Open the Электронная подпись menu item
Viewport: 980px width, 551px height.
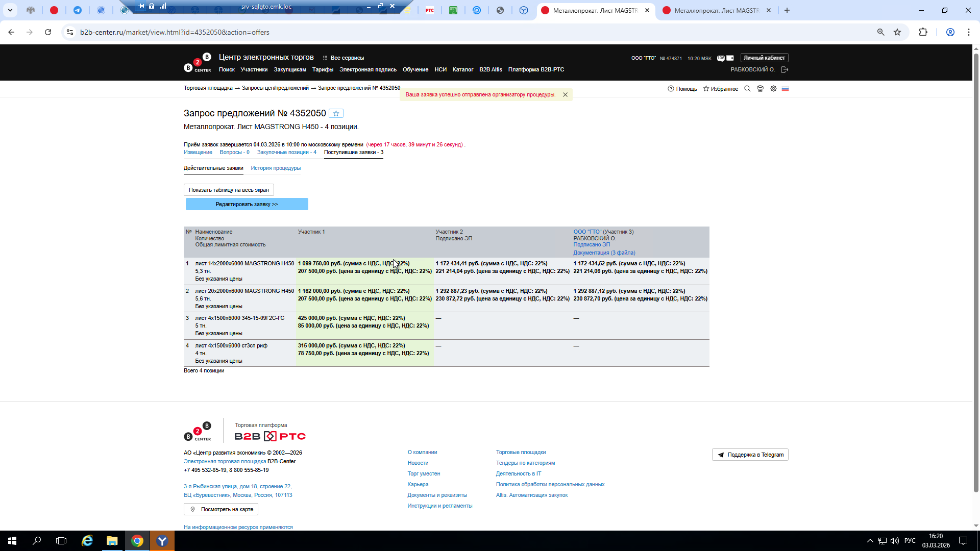click(x=367, y=70)
